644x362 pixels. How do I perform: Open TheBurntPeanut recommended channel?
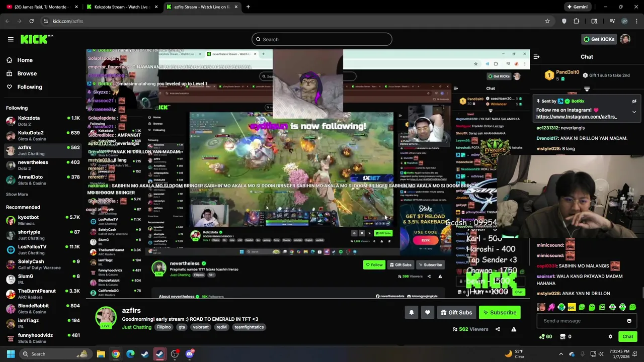43,294
